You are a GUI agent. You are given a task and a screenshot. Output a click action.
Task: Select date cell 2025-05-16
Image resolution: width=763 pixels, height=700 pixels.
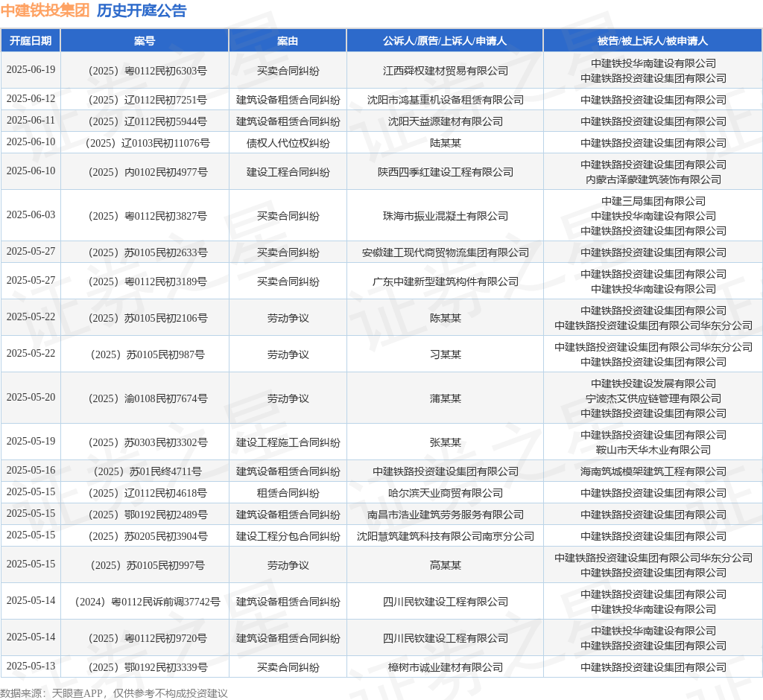(31, 470)
